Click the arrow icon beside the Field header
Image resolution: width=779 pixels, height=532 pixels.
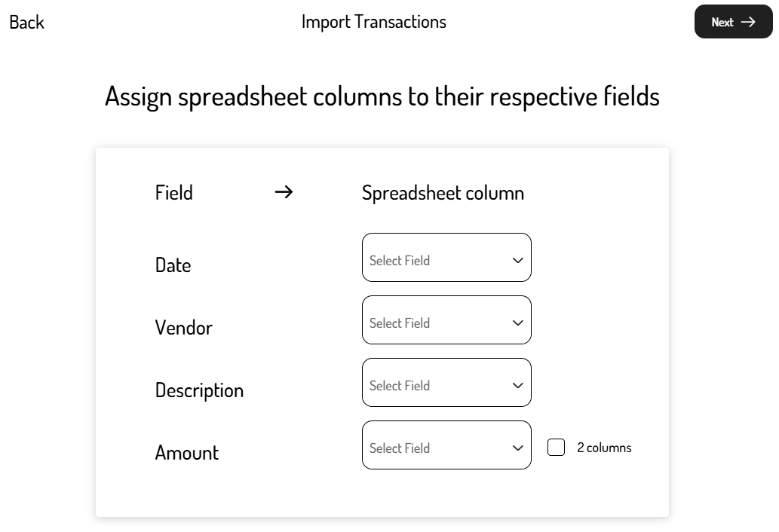pos(284,193)
